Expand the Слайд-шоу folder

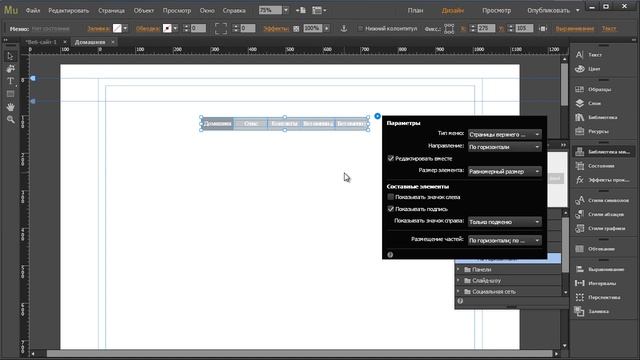(x=458, y=280)
